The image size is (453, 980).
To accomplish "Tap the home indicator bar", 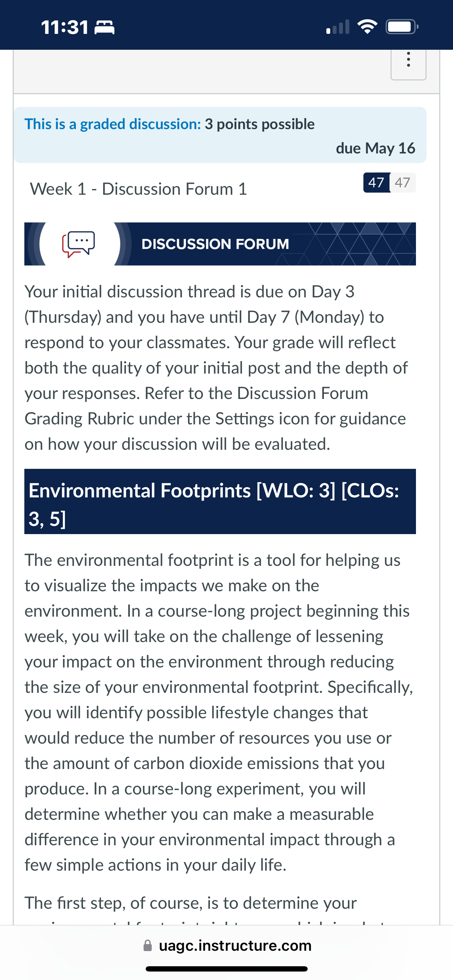I will coord(227,969).
